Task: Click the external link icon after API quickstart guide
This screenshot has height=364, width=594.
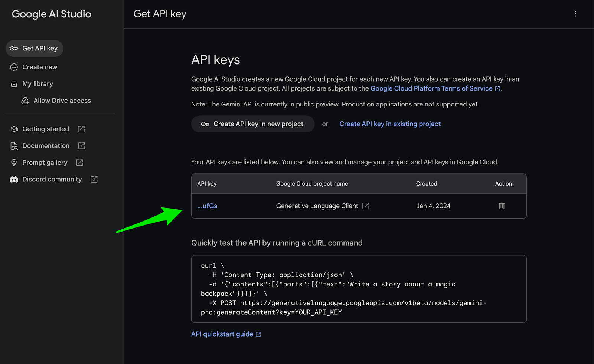Action: pyautogui.click(x=258, y=334)
